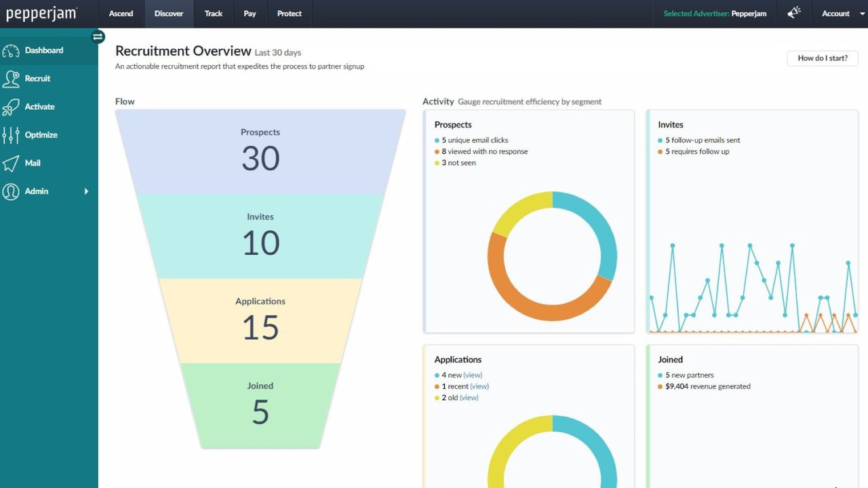Screen dimensions: 868x488
Task: Switch to the Track tab
Action: [x=213, y=14]
